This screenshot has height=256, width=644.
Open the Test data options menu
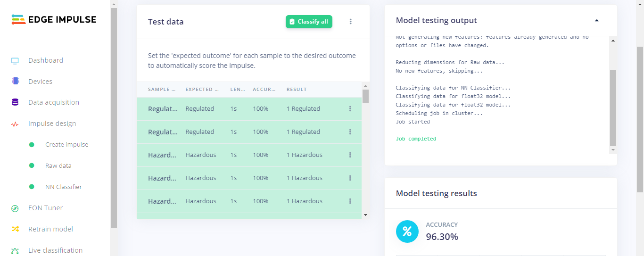pyautogui.click(x=351, y=22)
